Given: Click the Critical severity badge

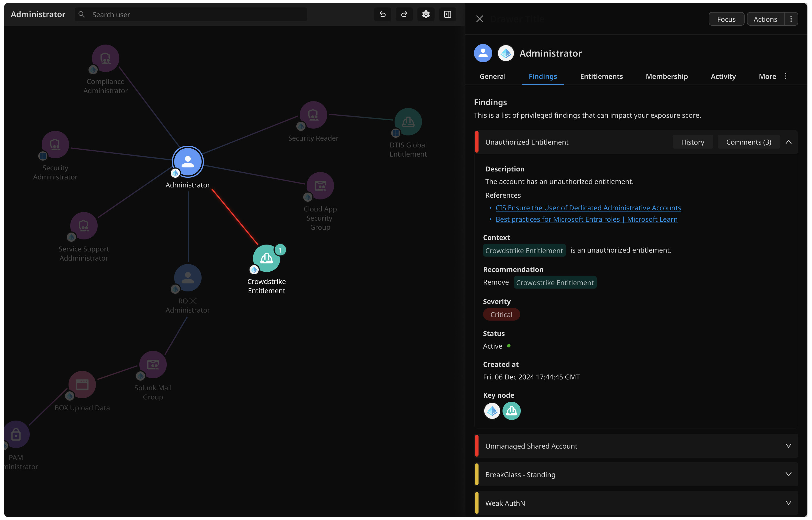Looking at the screenshot, I should pyautogui.click(x=501, y=314).
